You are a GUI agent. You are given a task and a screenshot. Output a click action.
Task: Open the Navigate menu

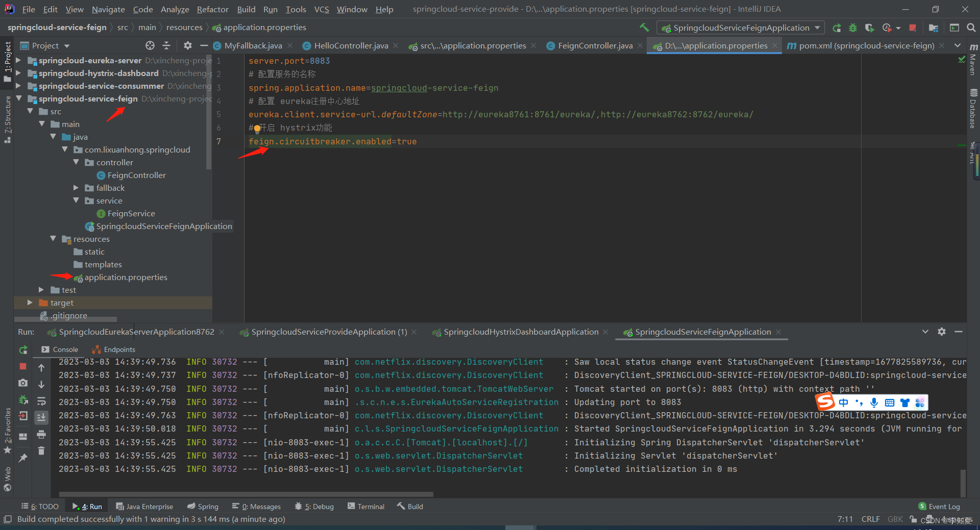108,9
